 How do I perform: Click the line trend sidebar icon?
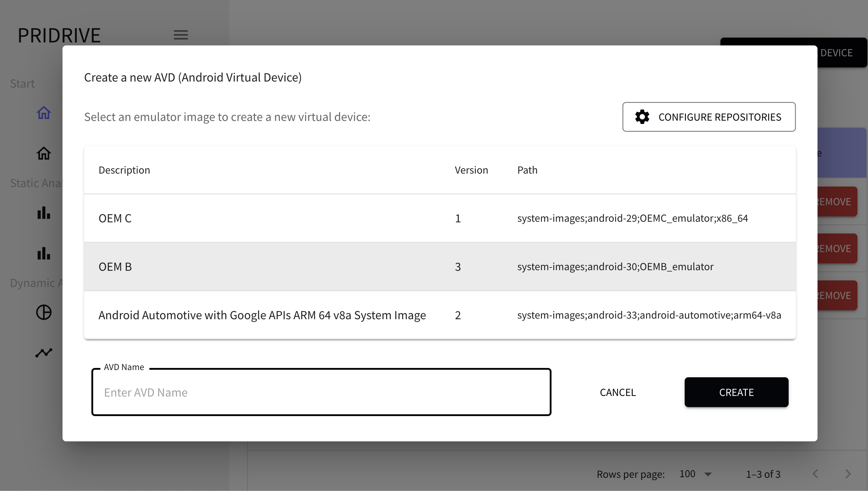[x=44, y=353]
